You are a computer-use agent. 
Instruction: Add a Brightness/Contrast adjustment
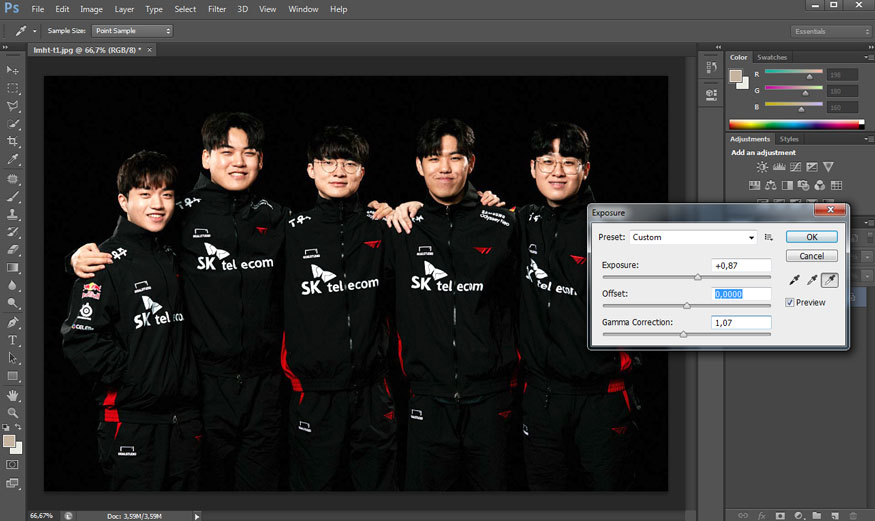click(762, 167)
